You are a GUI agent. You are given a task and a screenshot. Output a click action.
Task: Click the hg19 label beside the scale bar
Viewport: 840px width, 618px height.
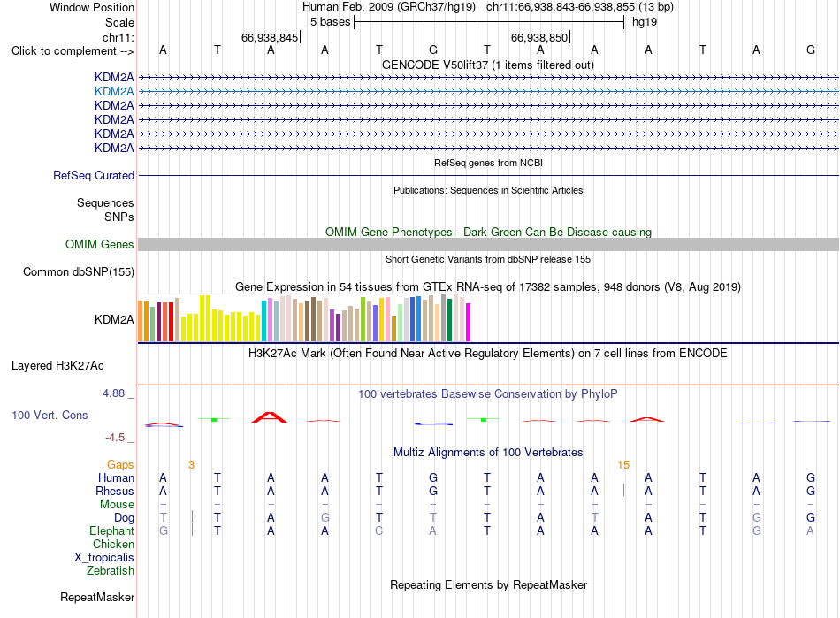(645, 22)
